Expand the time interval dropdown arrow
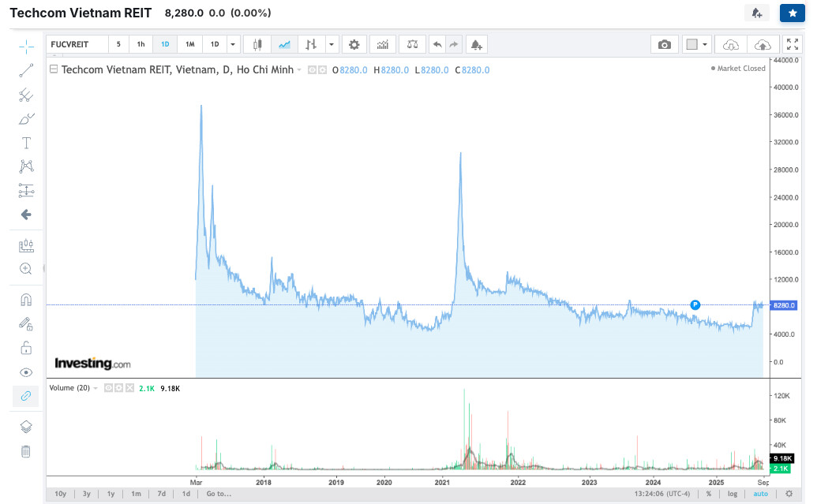Image resolution: width=817 pixels, height=504 pixels. [233, 44]
